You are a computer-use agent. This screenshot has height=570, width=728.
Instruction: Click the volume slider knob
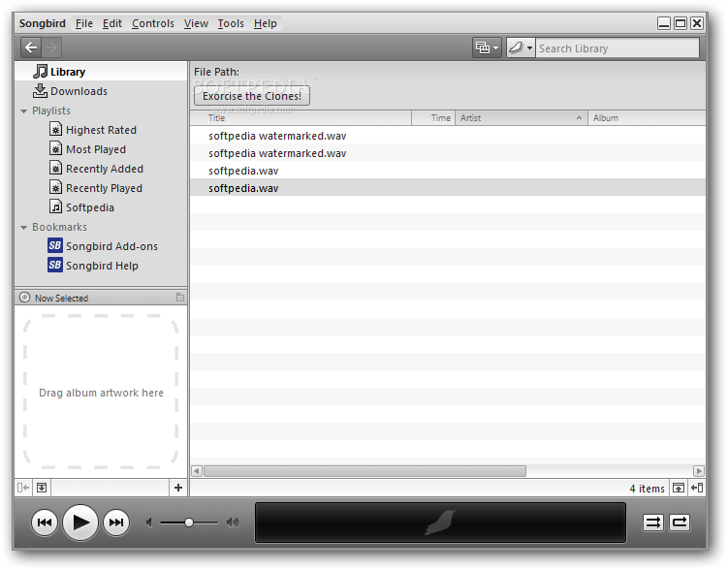pyautogui.click(x=188, y=523)
